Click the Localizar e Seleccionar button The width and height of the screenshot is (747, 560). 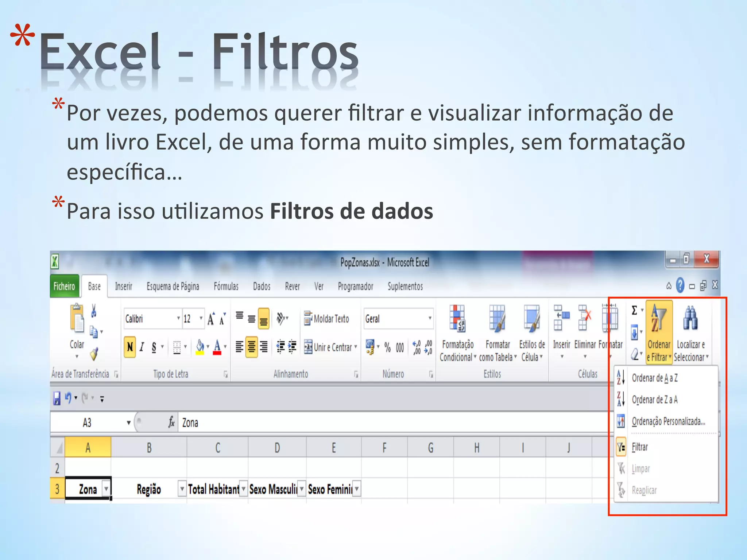coord(691,333)
